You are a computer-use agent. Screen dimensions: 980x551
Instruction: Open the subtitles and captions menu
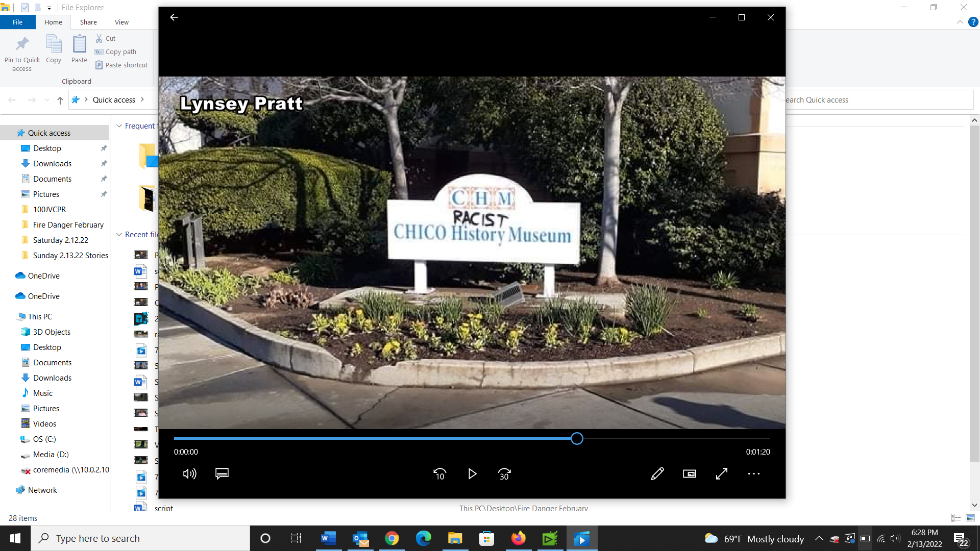click(222, 474)
